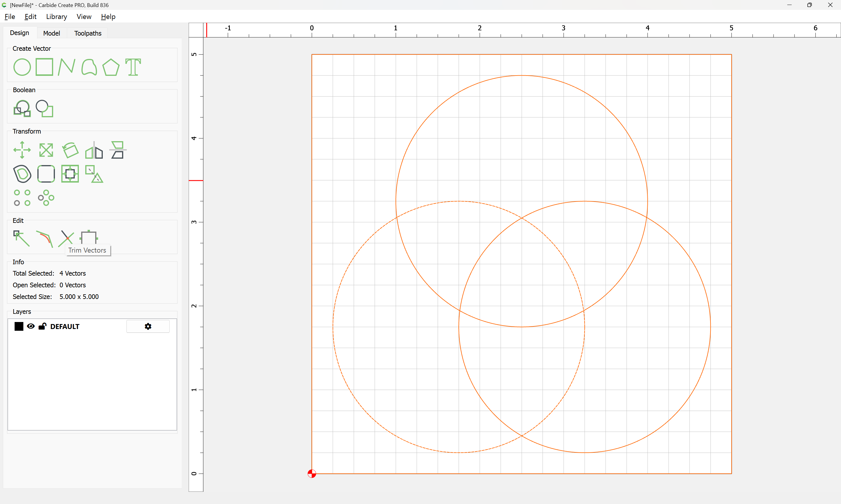The image size is (841, 504).
Task: Switch to the Model tab
Action: pos(51,33)
